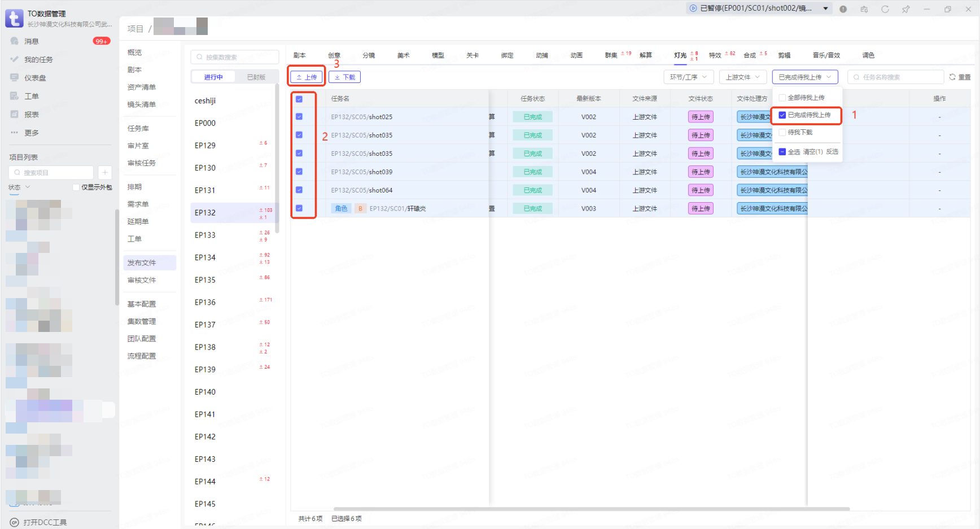Open the 消息 messages icon in sidebar

(x=15, y=41)
